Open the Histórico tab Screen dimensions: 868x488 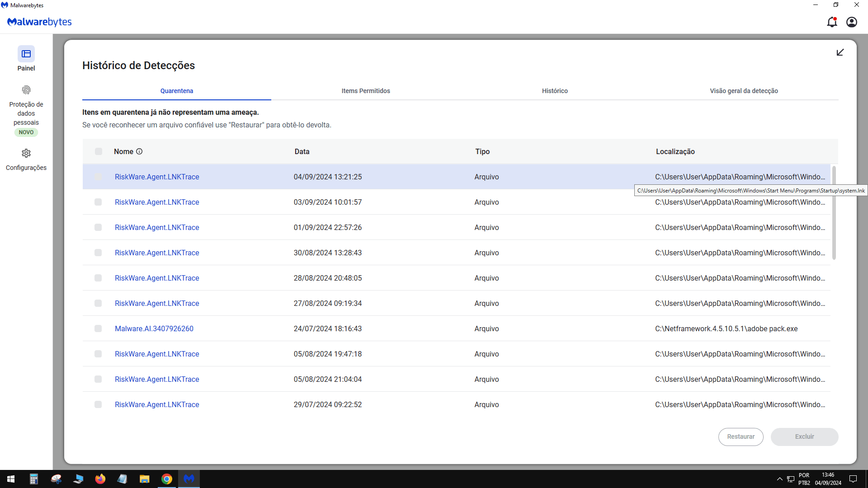(x=555, y=91)
